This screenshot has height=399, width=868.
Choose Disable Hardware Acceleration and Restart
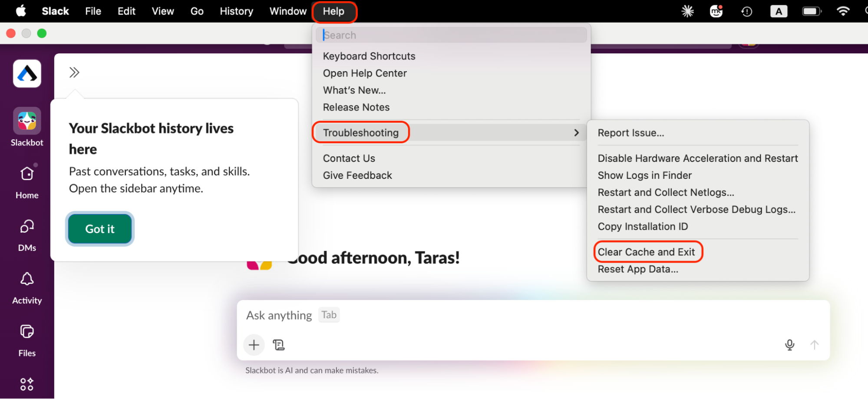pyautogui.click(x=697, y=158)
